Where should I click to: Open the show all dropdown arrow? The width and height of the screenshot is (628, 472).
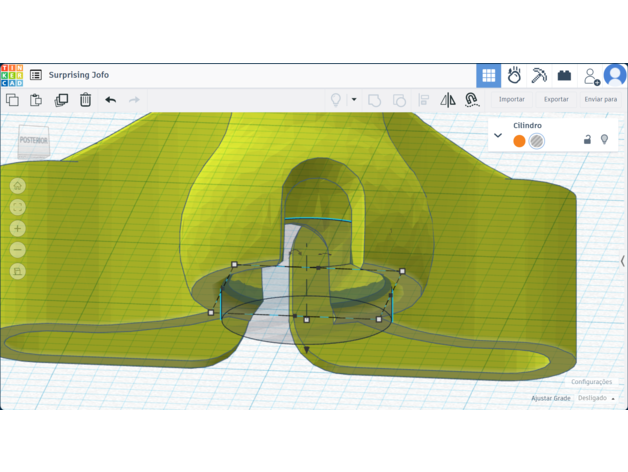tap(353, 100)
